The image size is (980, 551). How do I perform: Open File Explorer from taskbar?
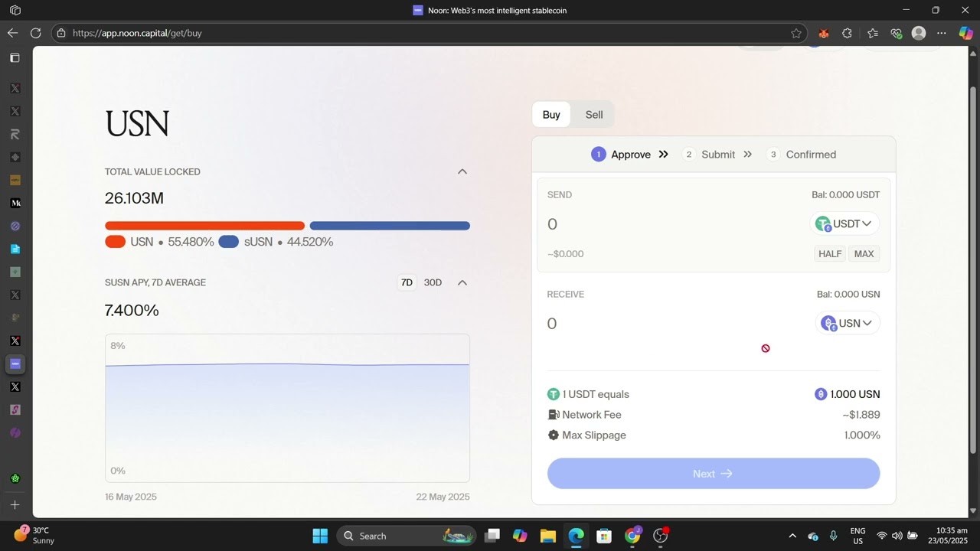547,536
